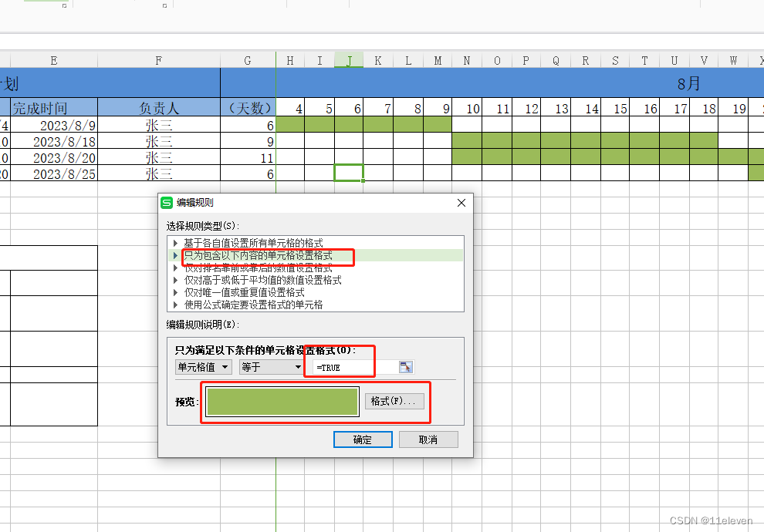Click the 完成时间 header cell
The height and width of the screenshot is (532, 764).
pos(54,108)
